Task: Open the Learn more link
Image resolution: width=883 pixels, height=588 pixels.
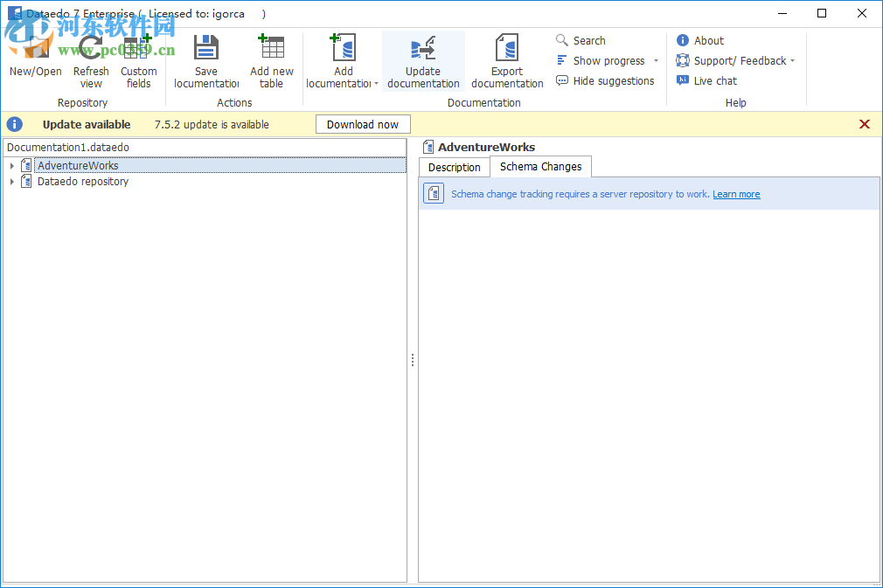Action: click(x=736, y=194)
